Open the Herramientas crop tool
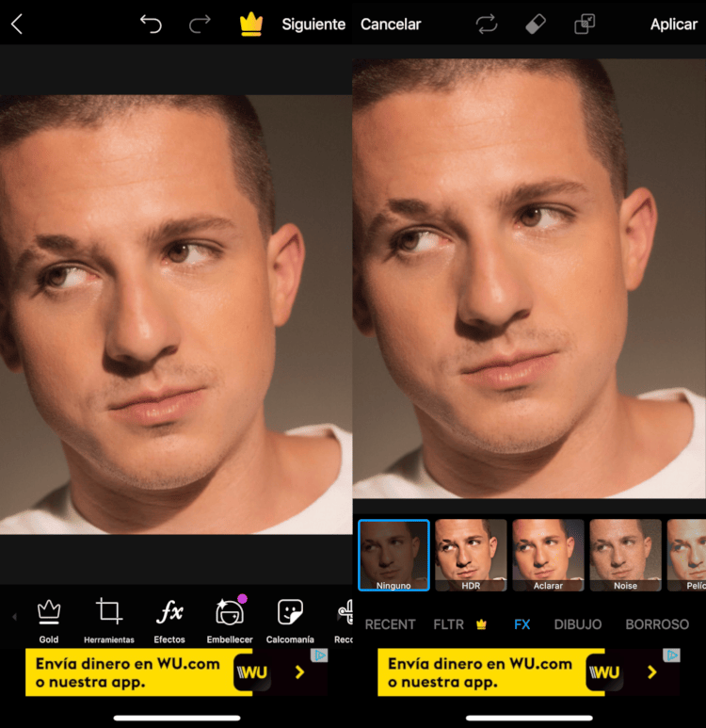 point(109,620)
